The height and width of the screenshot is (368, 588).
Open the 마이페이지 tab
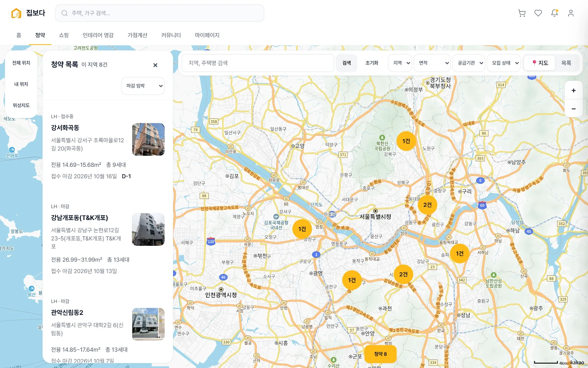click(207, 35)
